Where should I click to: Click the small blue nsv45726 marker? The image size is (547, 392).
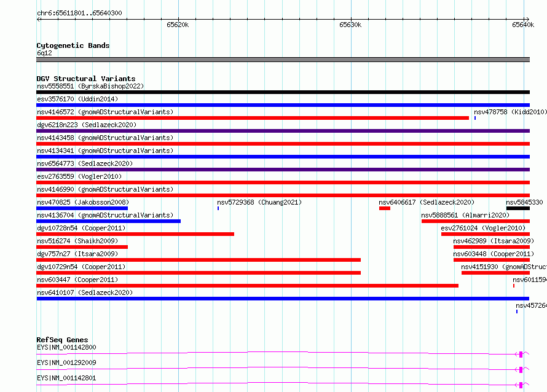coord(517,312)
